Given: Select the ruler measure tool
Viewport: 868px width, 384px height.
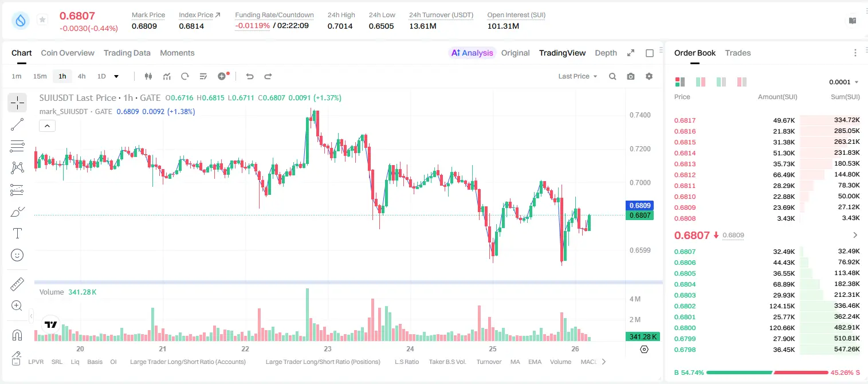Looking at the screenshot, I should click(17, 284).
